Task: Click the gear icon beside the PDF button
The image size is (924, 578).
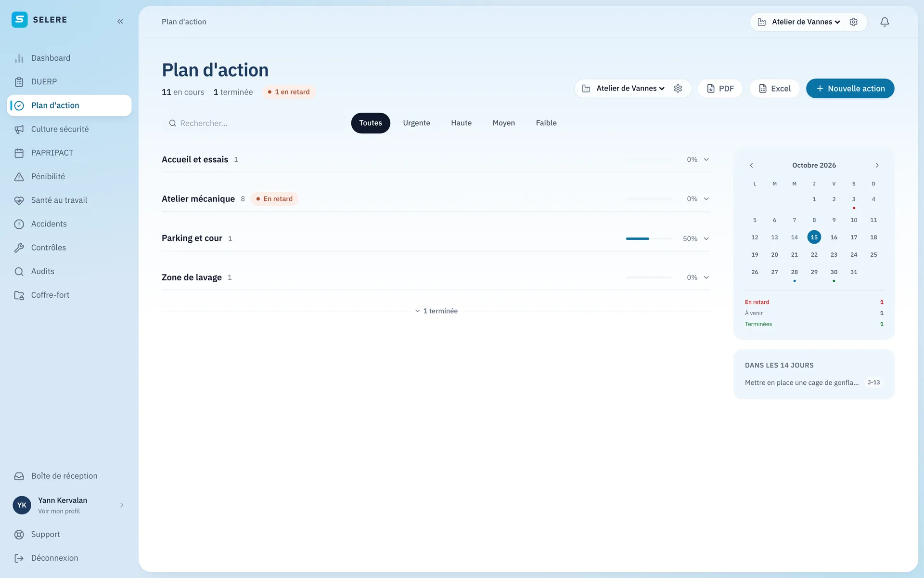Action: pyautogui.click(x=678, y=88)
